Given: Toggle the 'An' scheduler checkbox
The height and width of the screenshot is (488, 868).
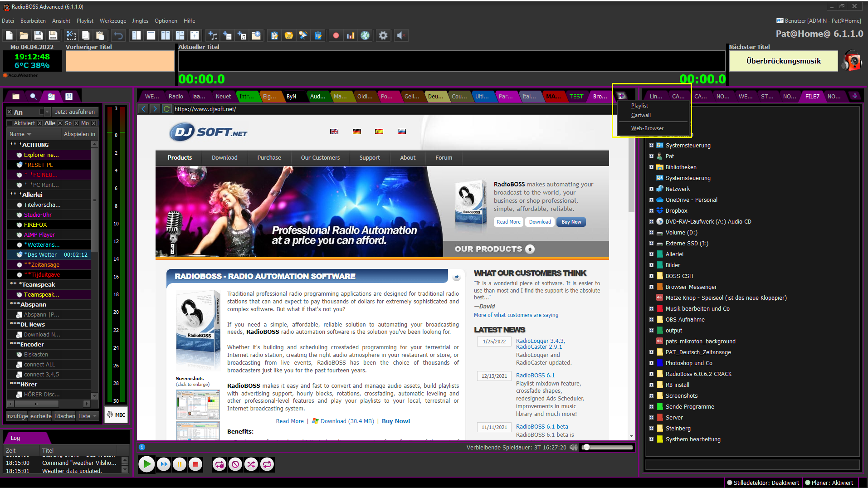Looking at the screenshot, I should (9, 112).
